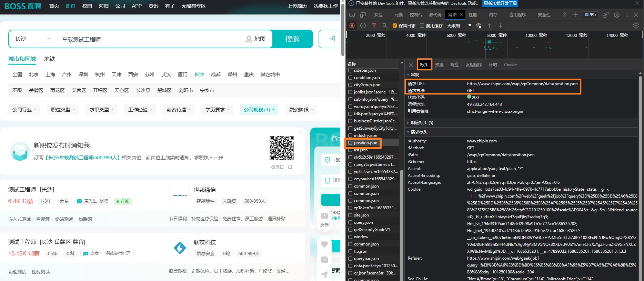
Task: Expand the 公司行业 filter
Action: (24, 110)
